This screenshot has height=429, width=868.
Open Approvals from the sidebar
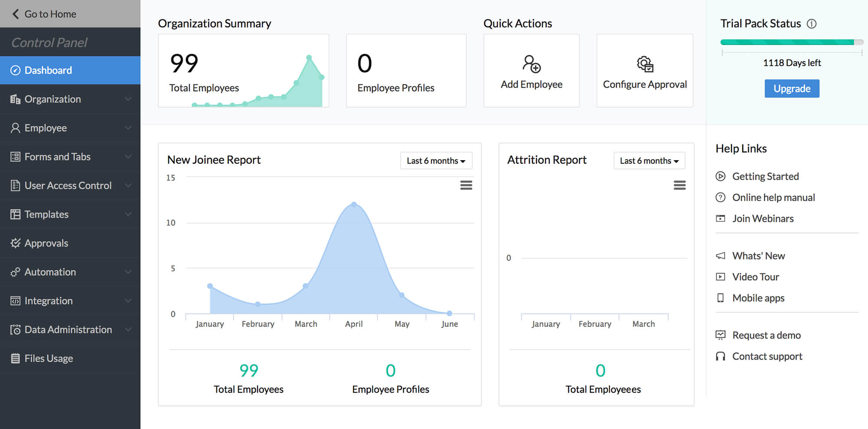point(46,243)
